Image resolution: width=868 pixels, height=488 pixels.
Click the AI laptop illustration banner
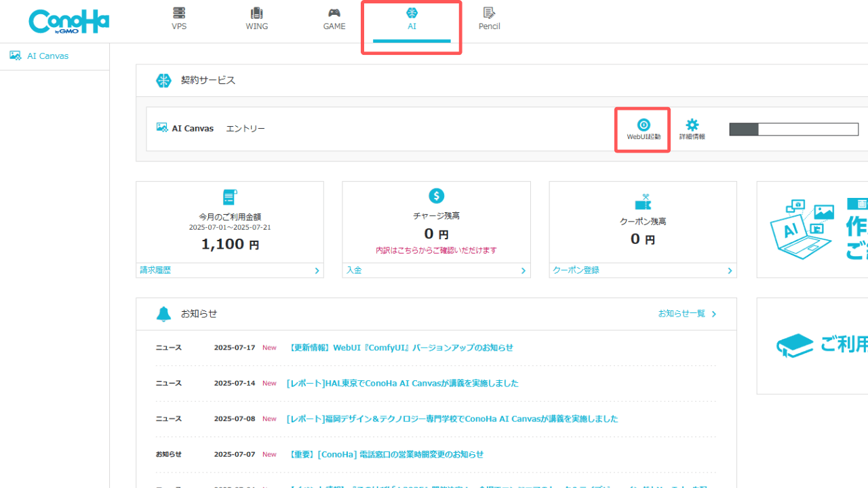(x=812, y=230)
